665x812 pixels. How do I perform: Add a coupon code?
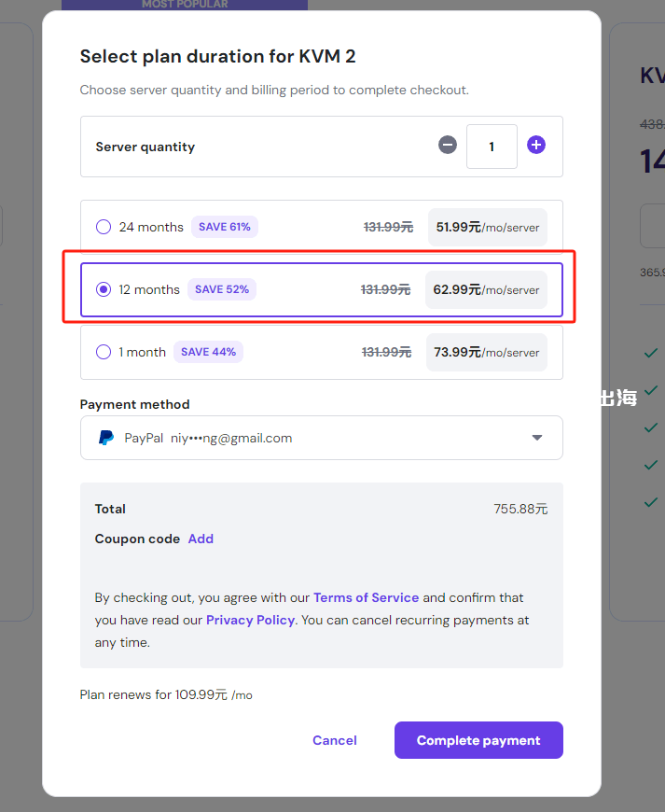pyautogui.click(x=201, y=539)
